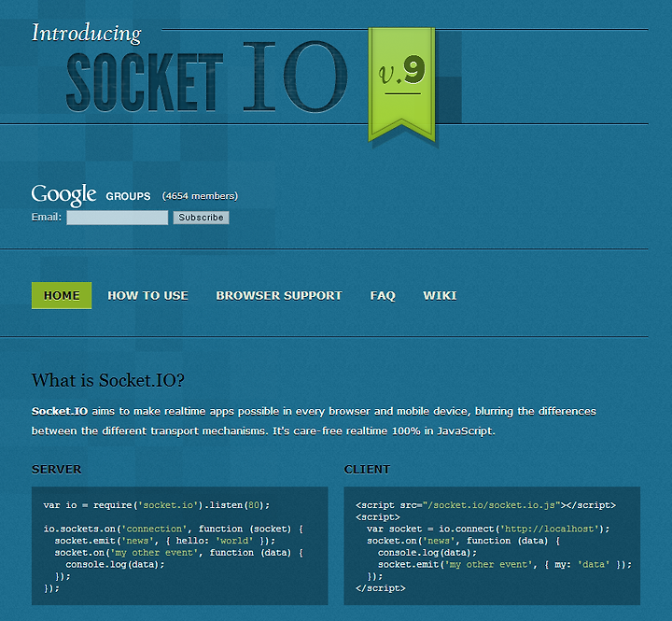Click the bold 'Socket.IO' text in paragraph
The height and width of the screenshot is (621, 672).
60,411
